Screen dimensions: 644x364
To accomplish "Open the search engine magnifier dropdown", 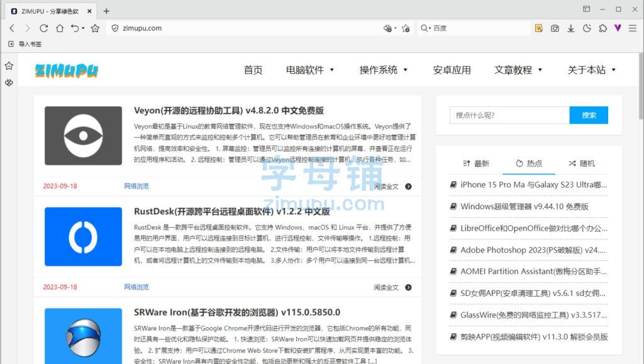I will pos(426,28).
